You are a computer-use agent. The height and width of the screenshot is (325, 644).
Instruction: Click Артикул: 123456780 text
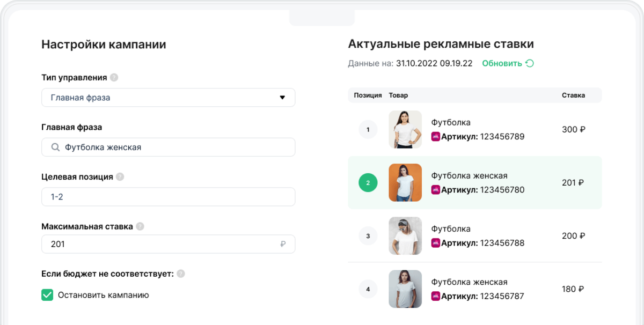click(483, 190)
